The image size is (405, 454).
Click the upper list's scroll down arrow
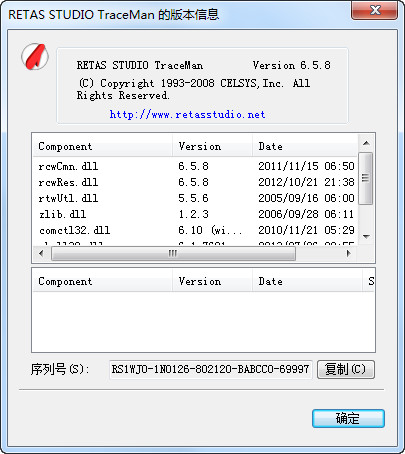tap(366, 237)
